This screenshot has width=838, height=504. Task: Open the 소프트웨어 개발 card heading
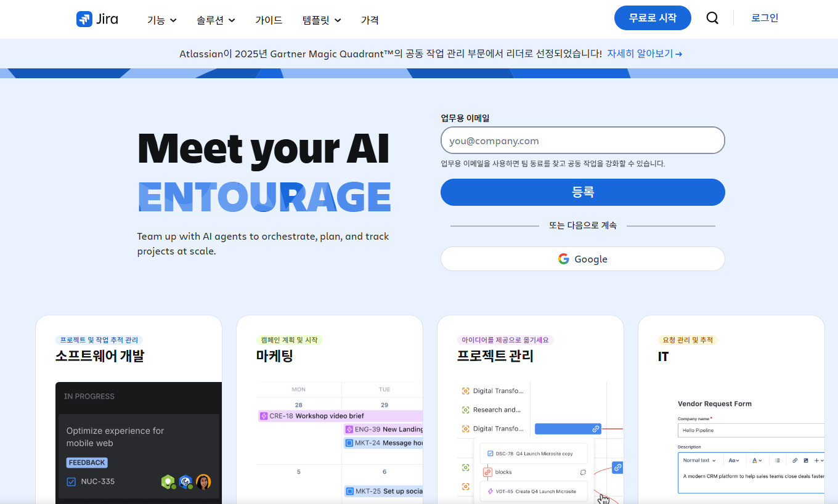coord(99,356)
